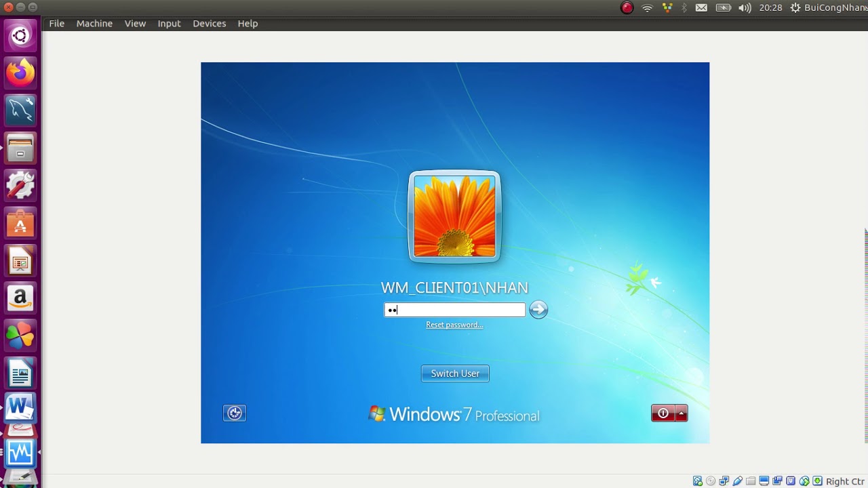
Task: Focus the password input field
Action: coord(455,310)
